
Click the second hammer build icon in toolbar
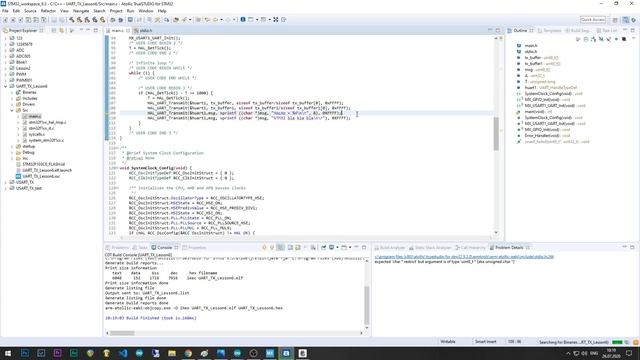point(80,20)
